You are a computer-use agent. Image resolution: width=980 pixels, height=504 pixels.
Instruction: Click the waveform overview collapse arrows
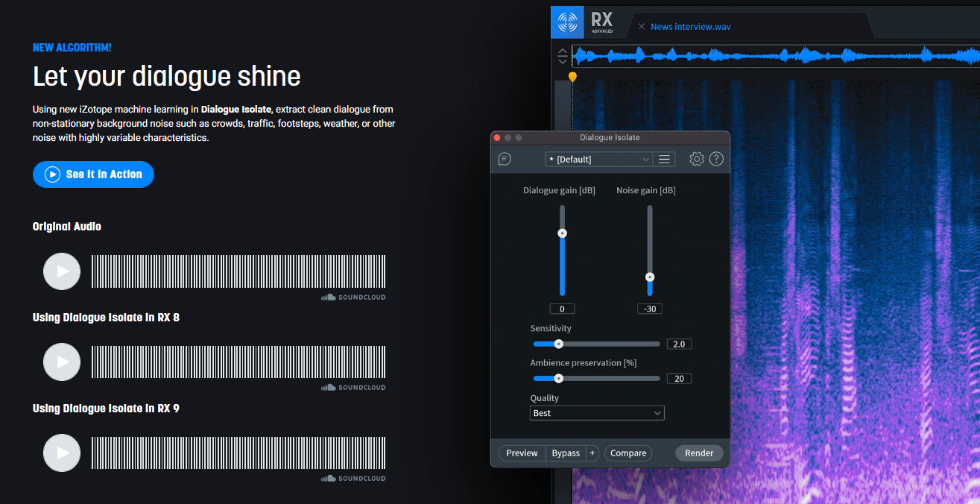562,56
